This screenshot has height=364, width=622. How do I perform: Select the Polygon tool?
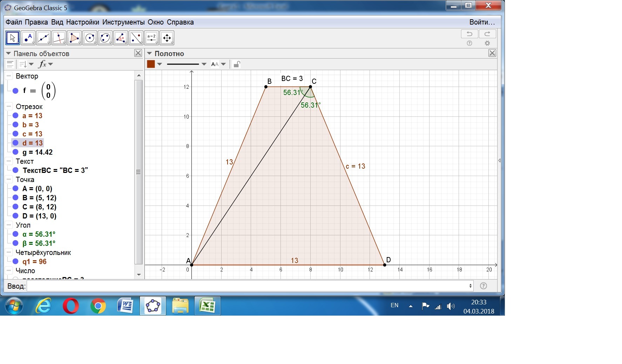tap(74, 38)
